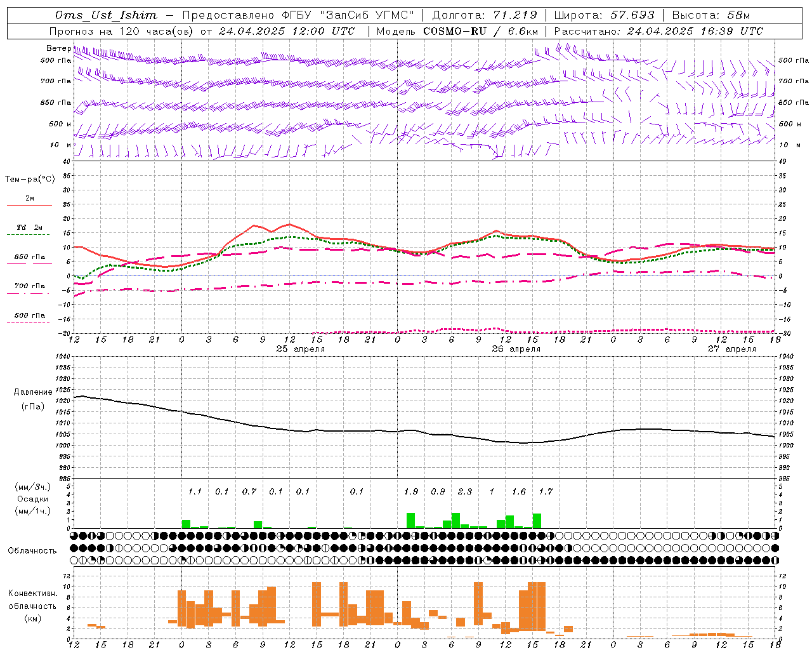Click the (мм/3ч.) precipitation unit label
Viewport: 812px width, 650px height.
pos(33,487)
